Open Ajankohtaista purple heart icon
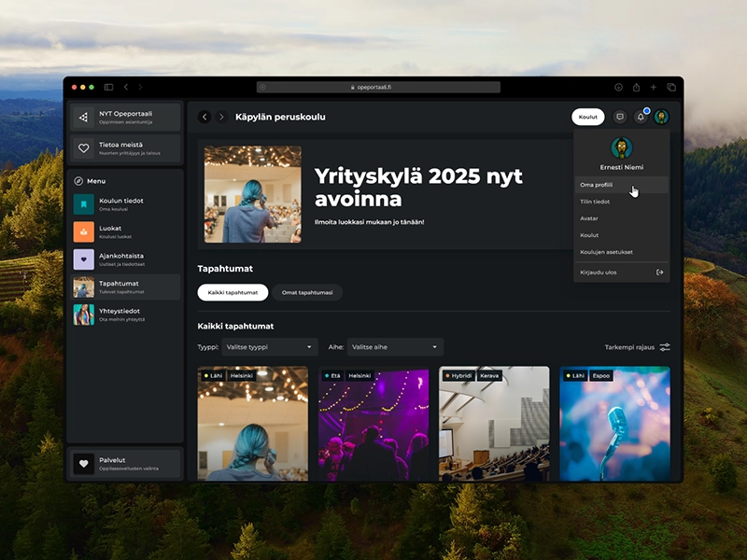The width and height of the screenshot is (747, 560). 84,259
